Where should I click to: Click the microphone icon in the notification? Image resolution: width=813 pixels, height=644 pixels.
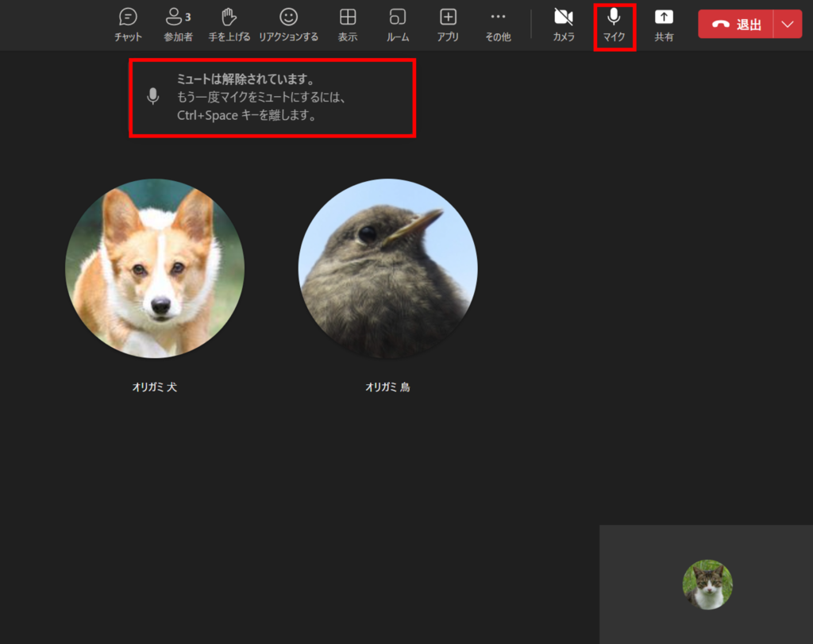(153, 97)
